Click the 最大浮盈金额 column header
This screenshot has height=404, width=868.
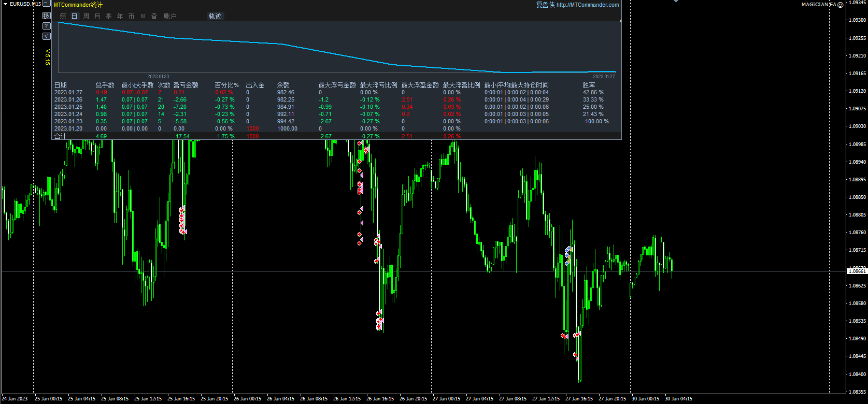[x=420, y=85]
